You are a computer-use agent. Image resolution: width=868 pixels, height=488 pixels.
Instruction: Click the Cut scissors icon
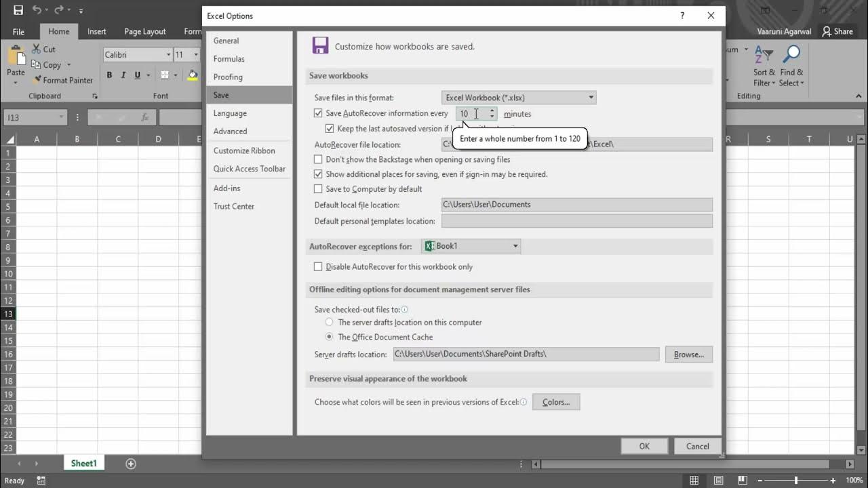pos(36,49)
